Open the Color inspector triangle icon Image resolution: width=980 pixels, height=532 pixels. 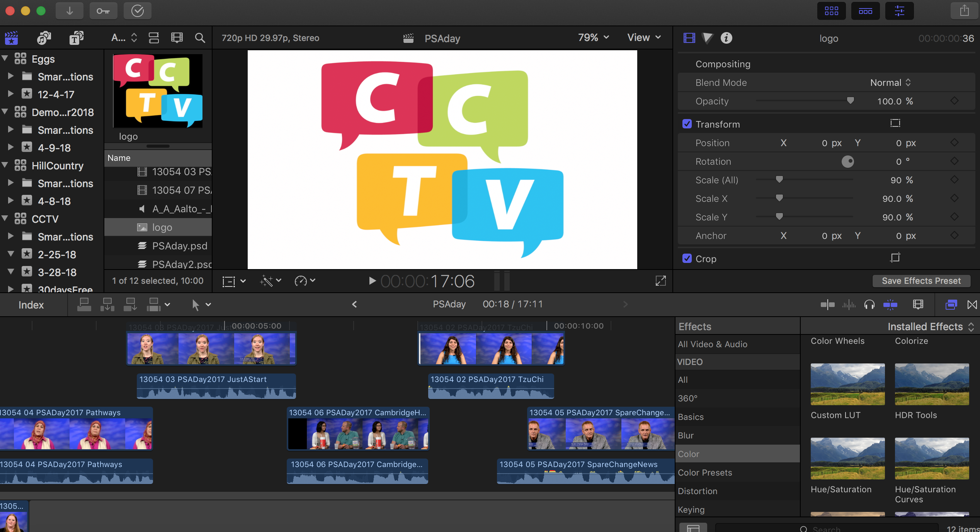[708, 38]
